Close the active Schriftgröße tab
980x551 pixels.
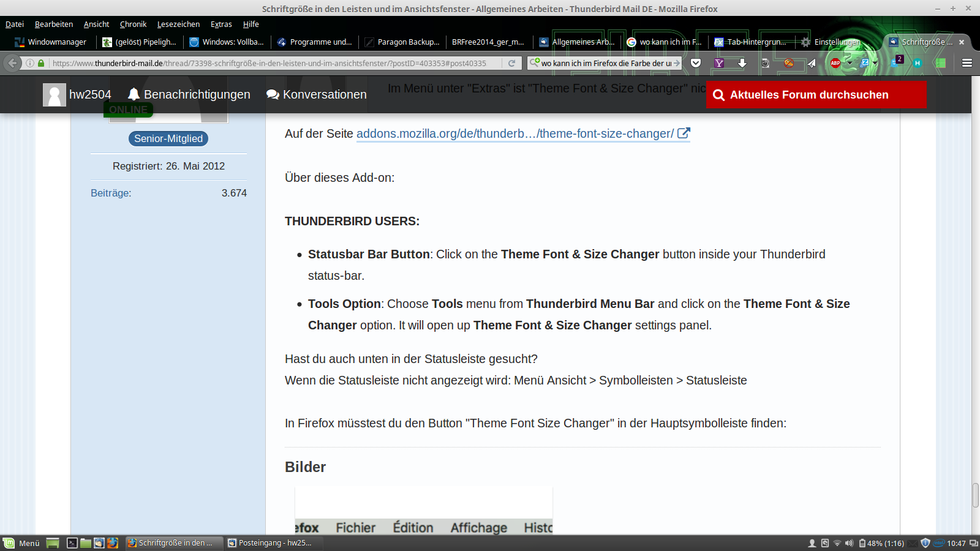tap(962, 42)
